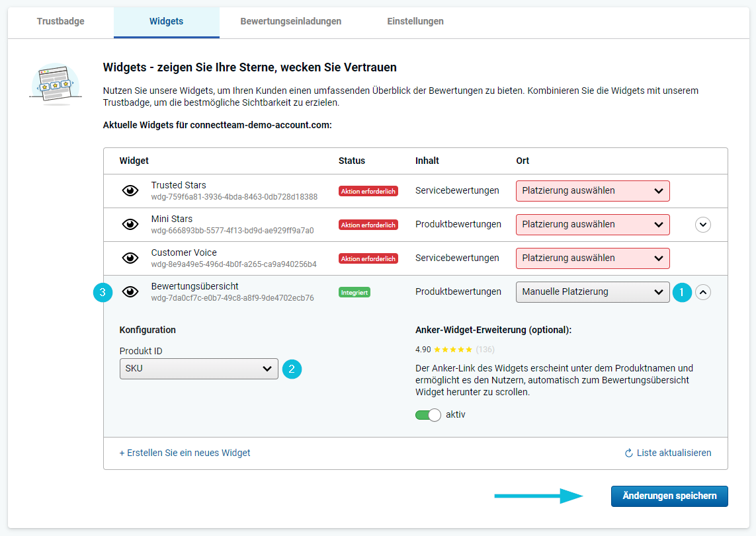
Task: Click Änderungen speichern button
Action: (x=669, y=496)
